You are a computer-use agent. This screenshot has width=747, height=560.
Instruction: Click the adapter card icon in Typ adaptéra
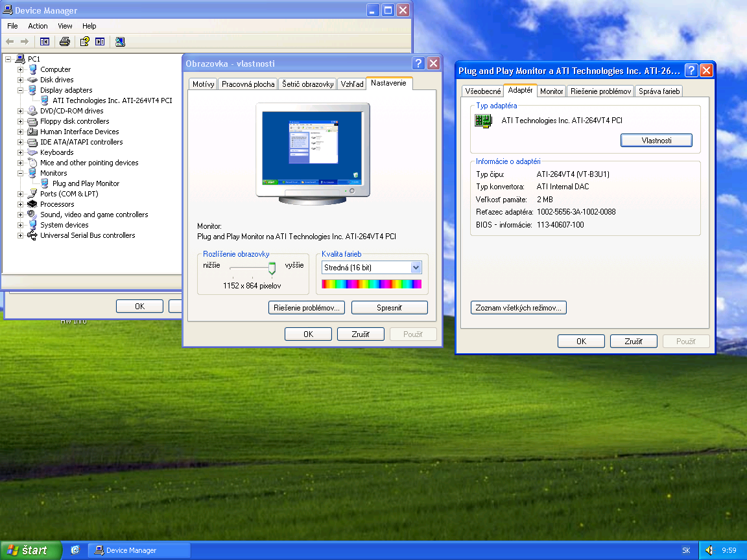click(x=484, y=121)
